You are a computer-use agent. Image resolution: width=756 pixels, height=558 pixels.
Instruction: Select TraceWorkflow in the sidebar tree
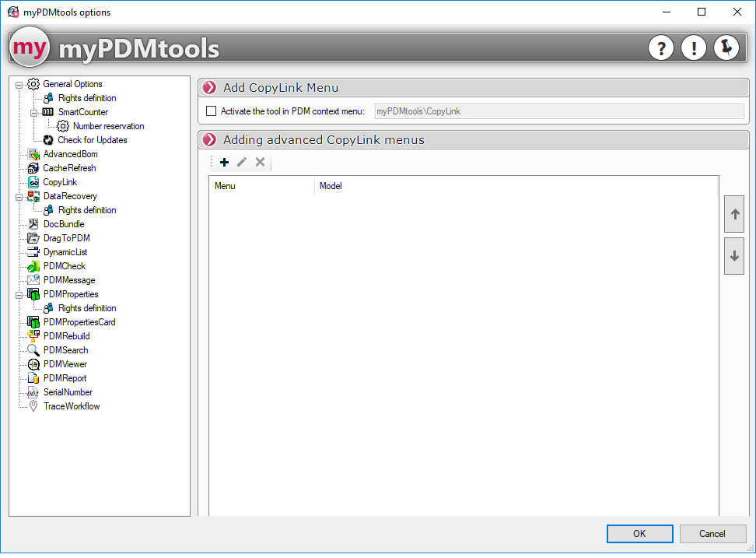pyautogui.click(x=71, y=406)
